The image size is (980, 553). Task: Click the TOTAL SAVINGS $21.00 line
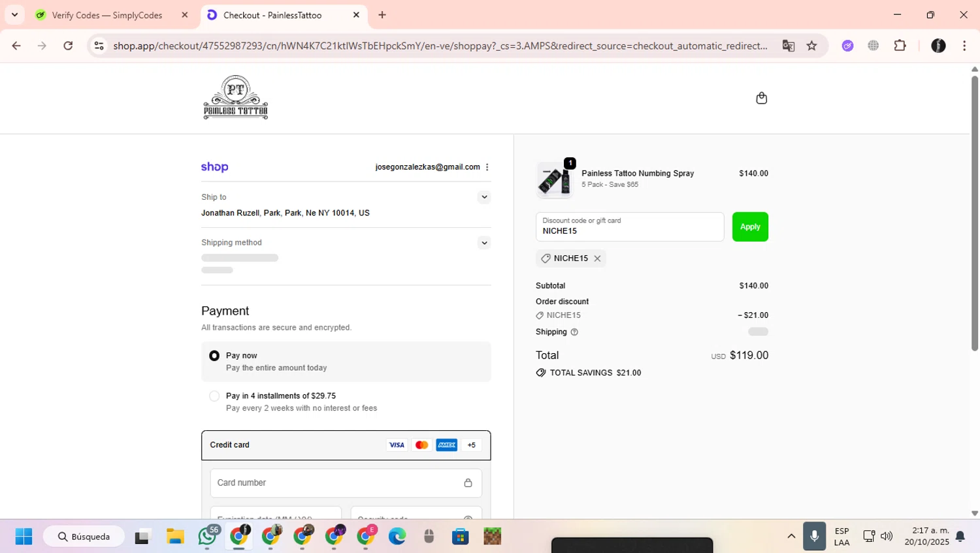click(x=589, y=373)
